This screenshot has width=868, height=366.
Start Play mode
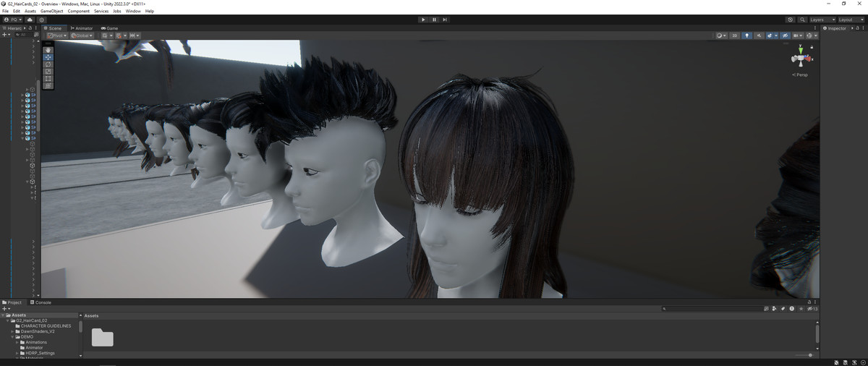423,20
